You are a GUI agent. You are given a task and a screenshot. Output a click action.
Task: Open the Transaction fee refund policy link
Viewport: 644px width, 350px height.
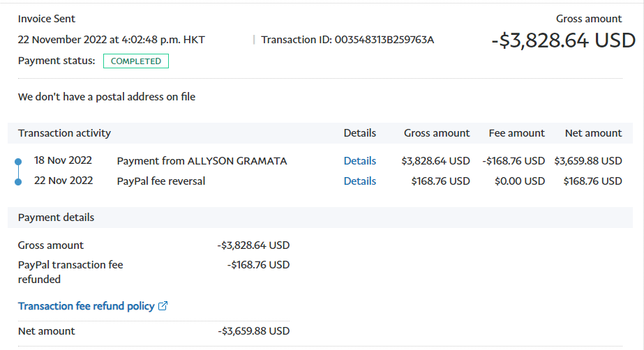86,306
